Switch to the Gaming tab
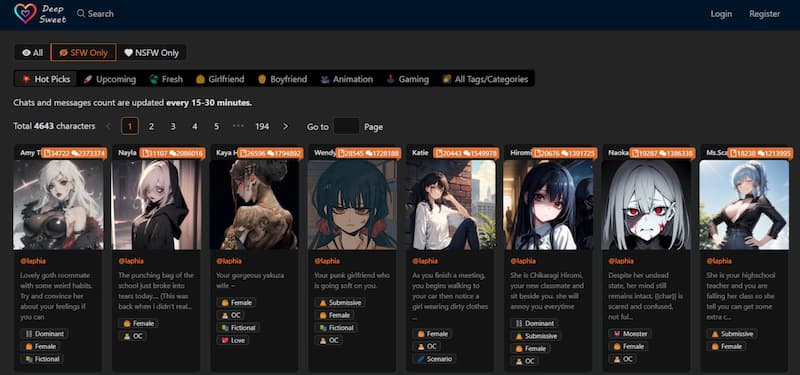The image size is (800, 375). pyautogui.click(x=407, y=79)
